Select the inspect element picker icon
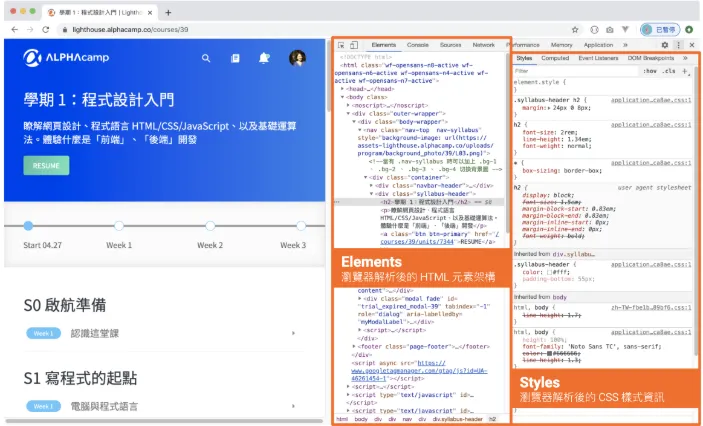703x426 pixels. 341,45
